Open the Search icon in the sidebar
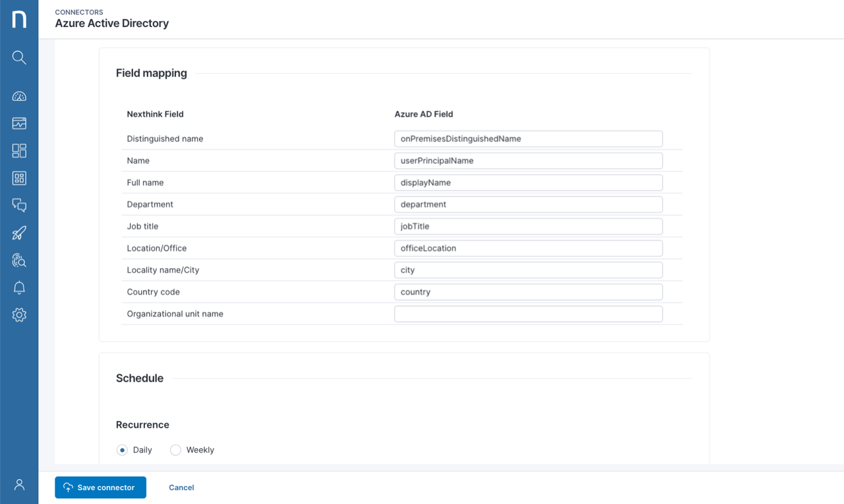The width and height of the screenshot is (844, 504). point(19,57)
